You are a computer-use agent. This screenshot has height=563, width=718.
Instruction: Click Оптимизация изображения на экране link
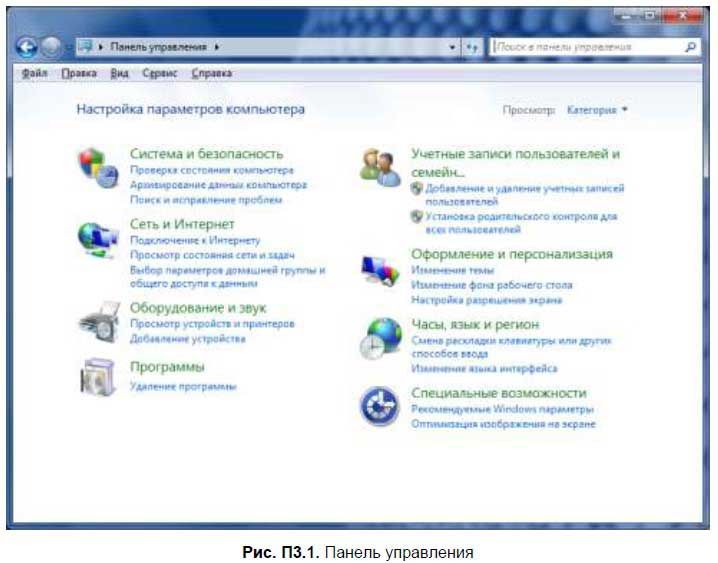click(503, 424)
